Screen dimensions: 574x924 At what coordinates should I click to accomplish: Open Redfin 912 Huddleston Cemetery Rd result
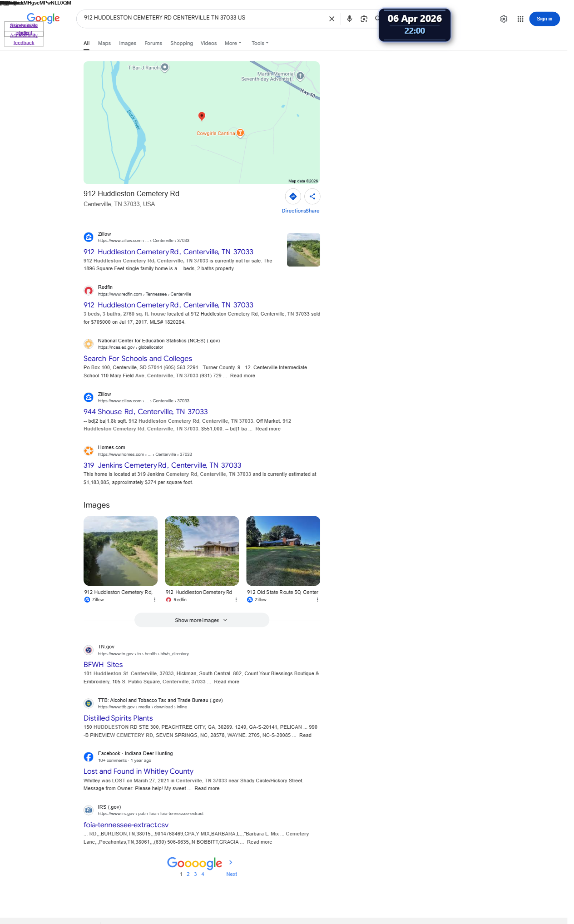pos(168,305)
